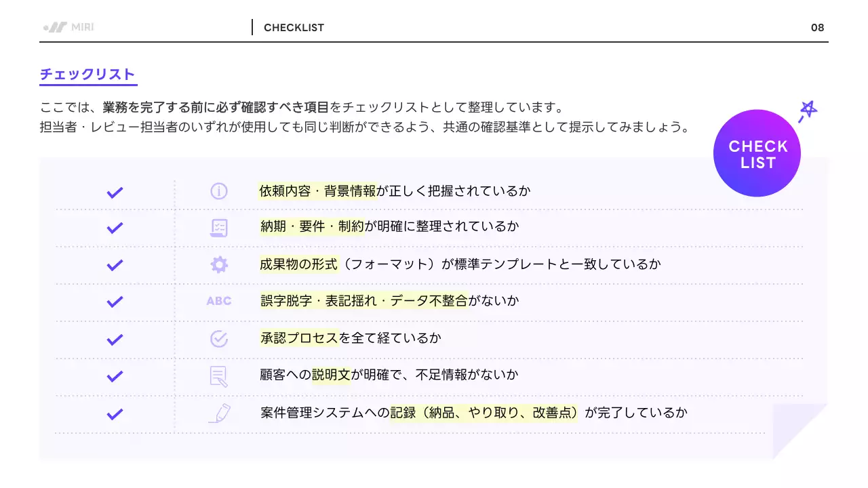Screen dimensions: 868x488
Task: Click the gear icon next to 成果物の形式
Action: coord(218,264)
